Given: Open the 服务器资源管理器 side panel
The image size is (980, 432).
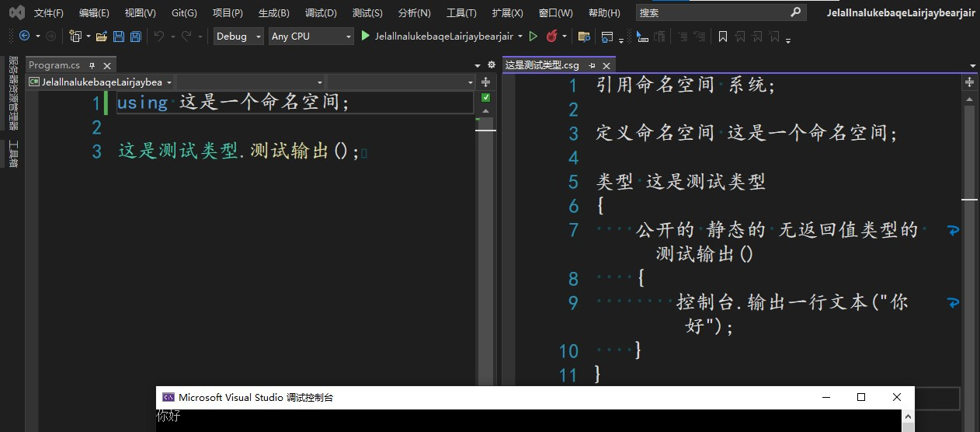Looking at the screenshot, I should click(x=13, y=93).
